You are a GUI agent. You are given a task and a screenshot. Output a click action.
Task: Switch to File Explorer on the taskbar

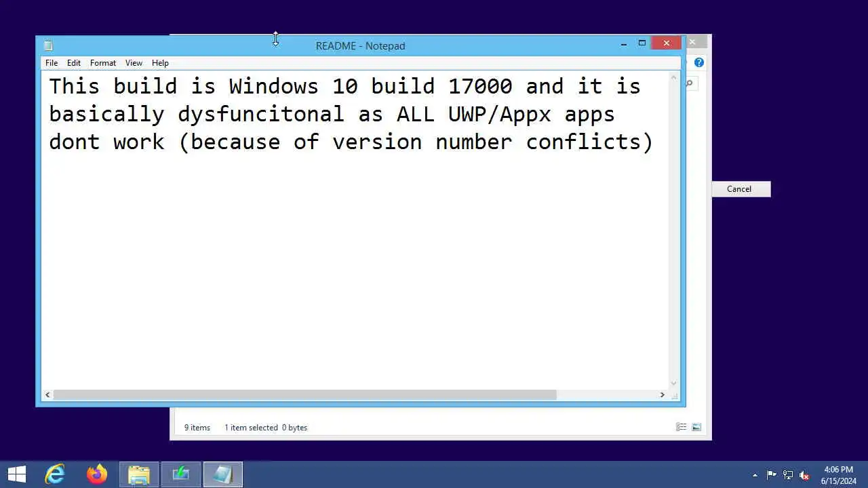(x=139, y=474)
